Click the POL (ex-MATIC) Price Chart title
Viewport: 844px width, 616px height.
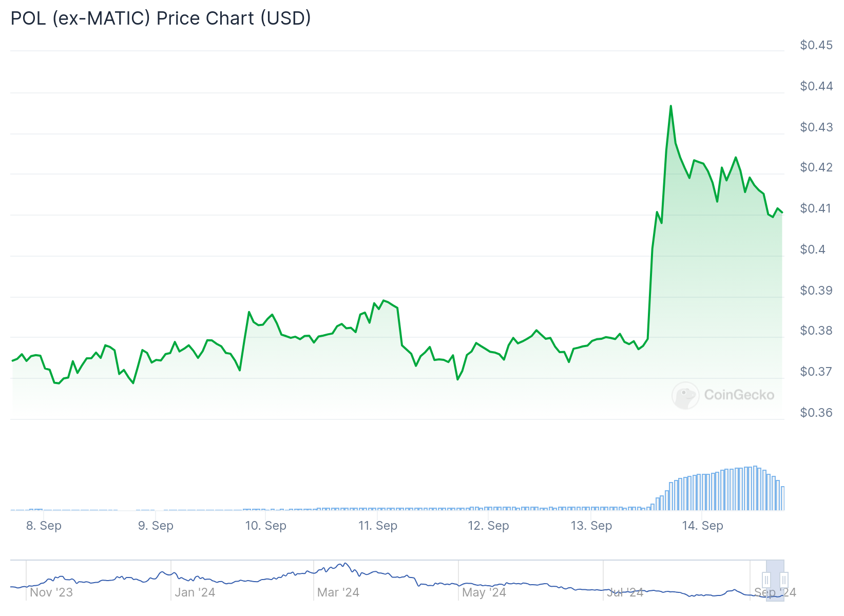coord(161,18)
